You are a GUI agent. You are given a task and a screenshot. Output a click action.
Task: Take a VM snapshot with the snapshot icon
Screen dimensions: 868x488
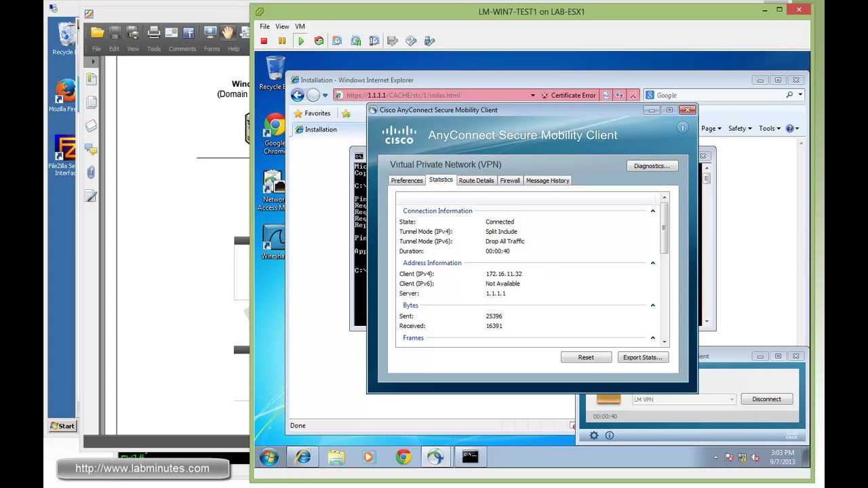(x=337, y=41)
